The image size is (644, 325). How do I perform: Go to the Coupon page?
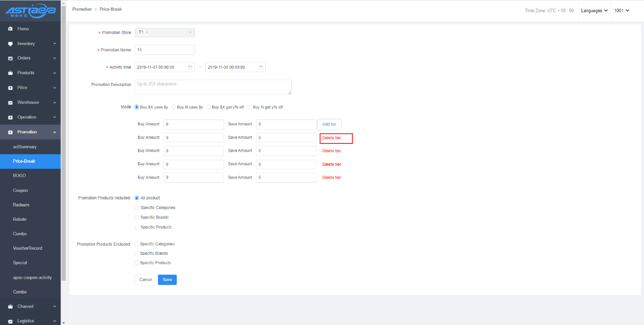(x=20, y=190)
